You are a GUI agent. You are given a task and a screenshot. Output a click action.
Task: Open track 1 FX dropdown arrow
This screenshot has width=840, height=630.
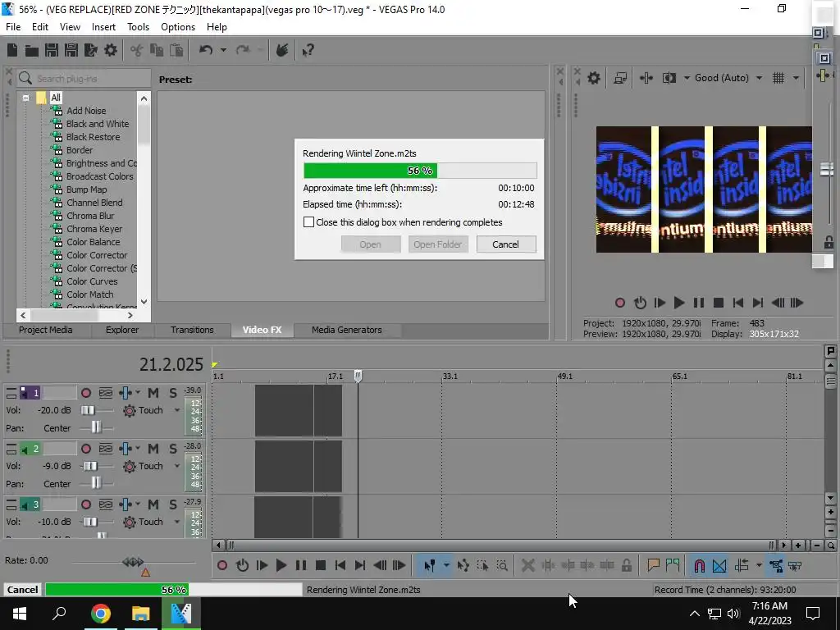(138, 393)
